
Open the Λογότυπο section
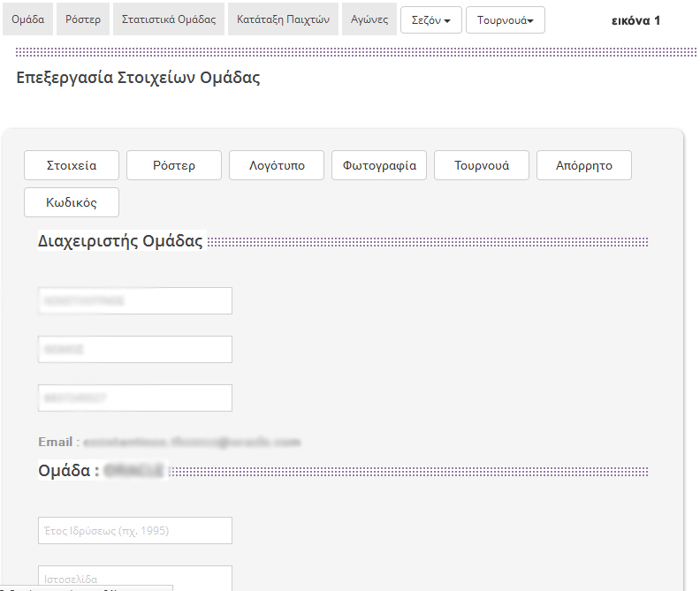point(277,165)
